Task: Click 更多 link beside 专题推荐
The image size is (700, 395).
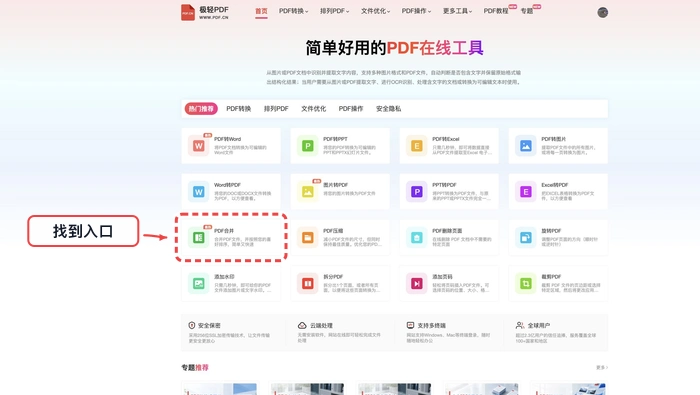Action: click(602, 367)
